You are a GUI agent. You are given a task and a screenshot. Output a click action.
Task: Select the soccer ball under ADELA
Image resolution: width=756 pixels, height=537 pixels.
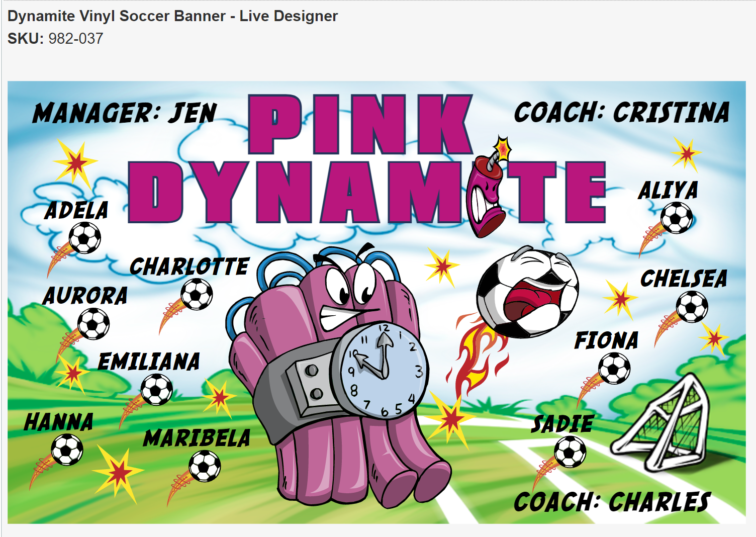click(x=85, y=238)
